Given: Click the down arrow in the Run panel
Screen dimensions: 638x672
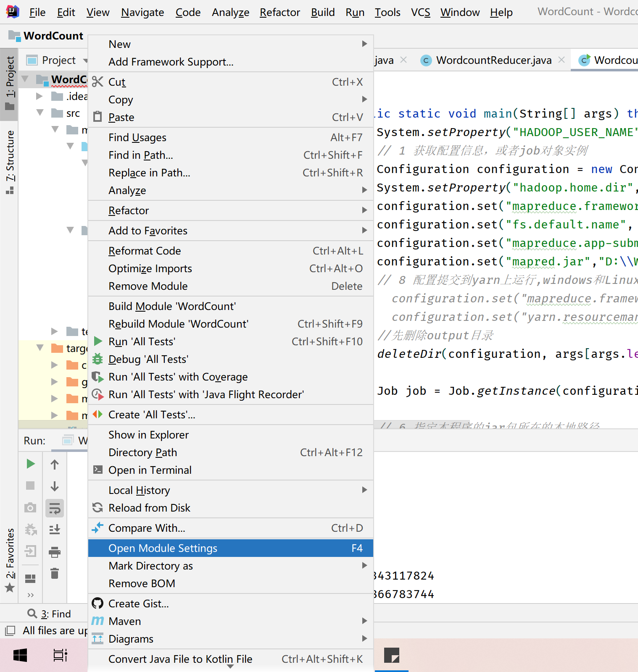Looking at the screenshot, I should click(55, 486).
